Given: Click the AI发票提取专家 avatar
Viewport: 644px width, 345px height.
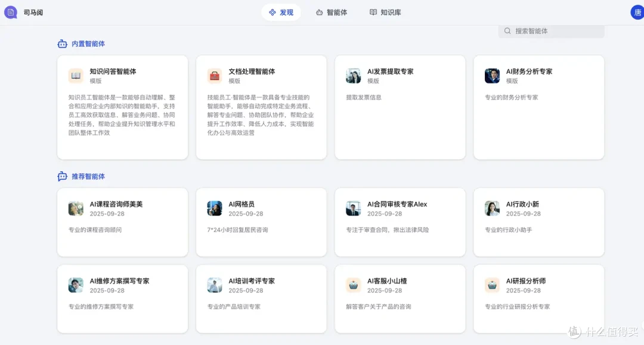Looking at the screenshot, I should tap(353, 76).
